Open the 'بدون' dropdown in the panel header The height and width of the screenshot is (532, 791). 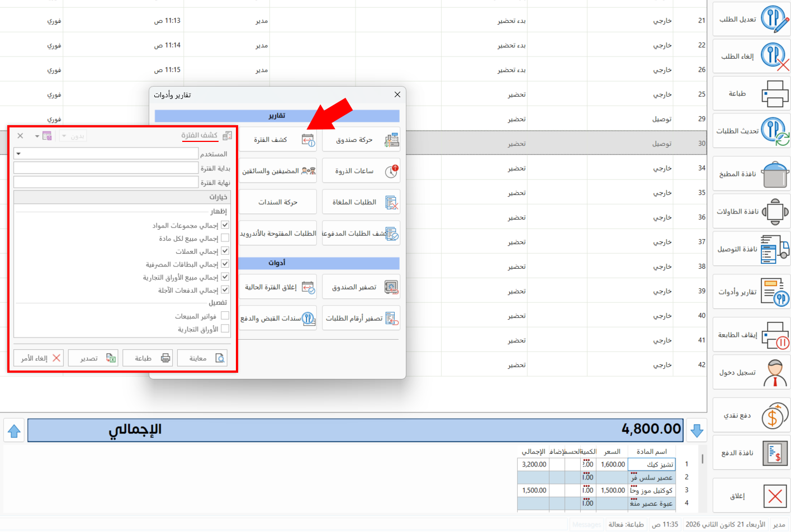73,136
